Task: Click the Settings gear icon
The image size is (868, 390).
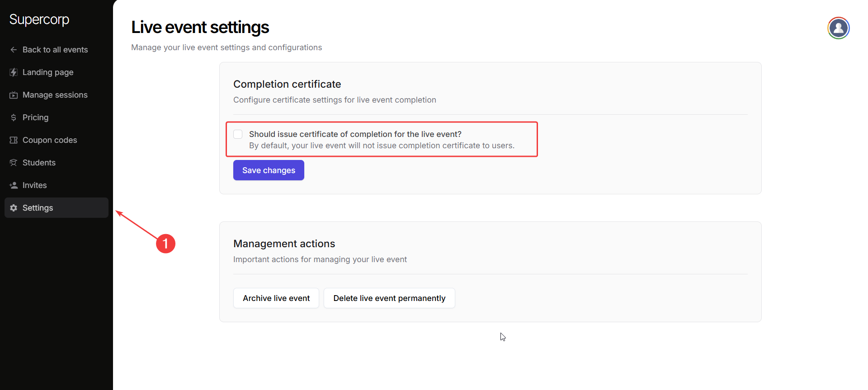Action: [14, 208]
